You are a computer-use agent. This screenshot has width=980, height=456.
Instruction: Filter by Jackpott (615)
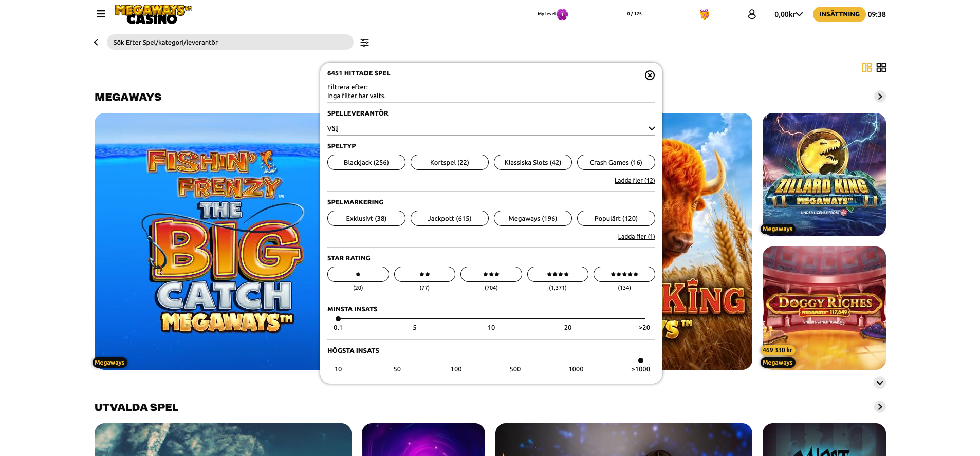point(449,218)
